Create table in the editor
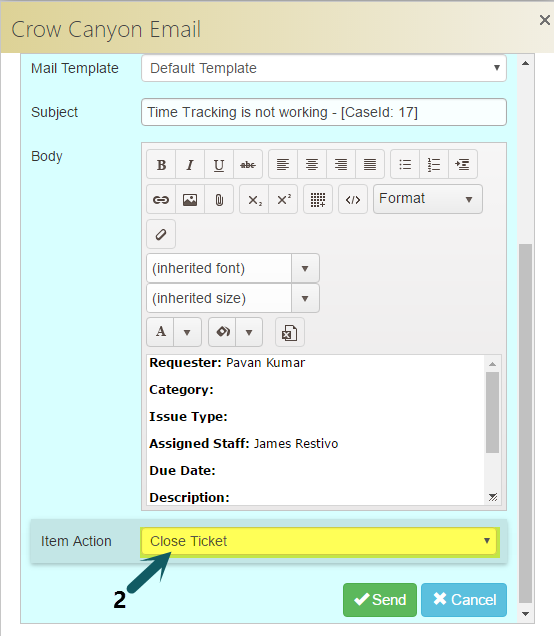The width and height of the screenshot is (554, 636). (318, 199)
